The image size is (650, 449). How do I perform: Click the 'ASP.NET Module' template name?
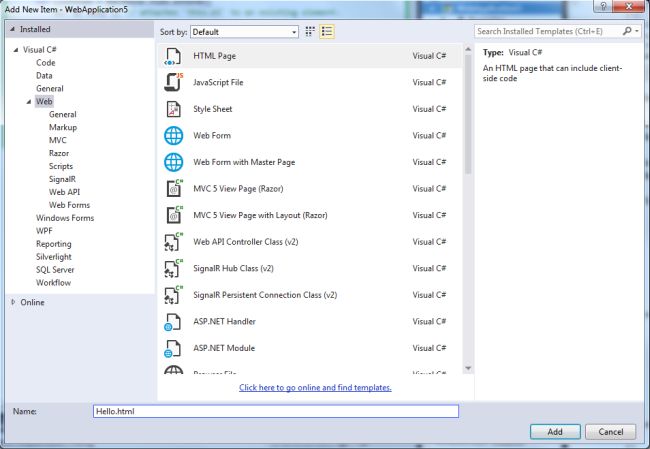tap(224, 348)
